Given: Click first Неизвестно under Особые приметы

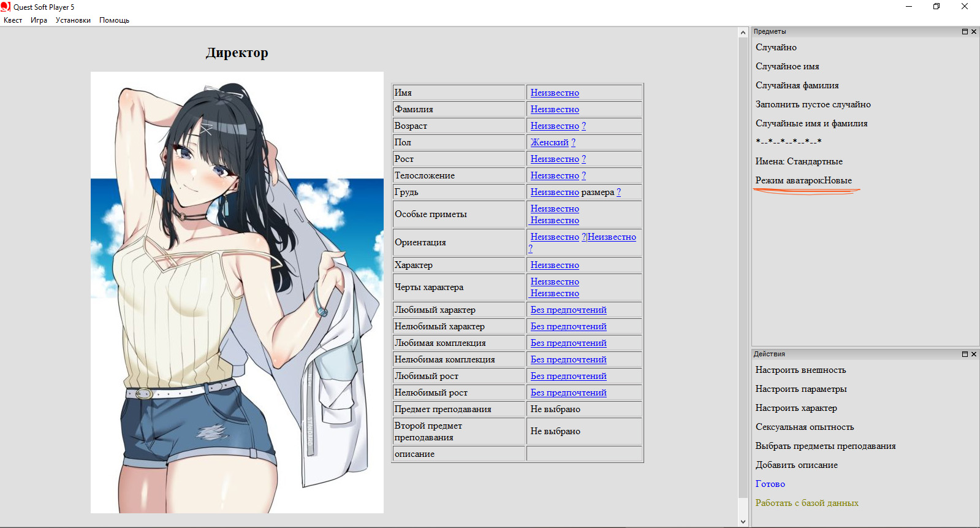Looking at the screenshot, I should [x=555, y=209].
